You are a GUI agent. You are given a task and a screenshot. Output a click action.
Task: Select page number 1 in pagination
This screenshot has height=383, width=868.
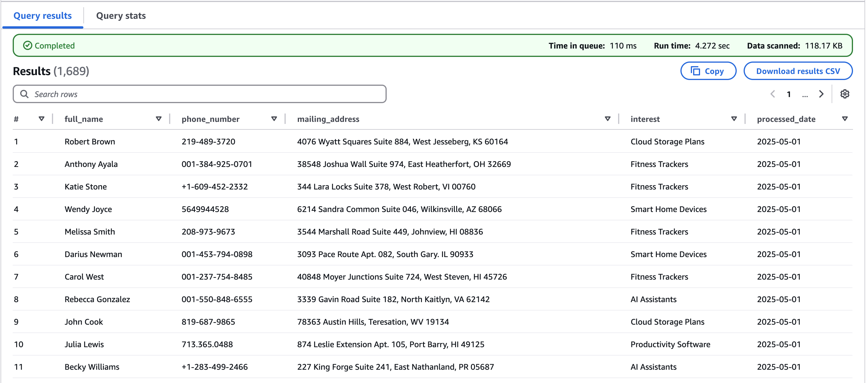[x=788, y=94]
